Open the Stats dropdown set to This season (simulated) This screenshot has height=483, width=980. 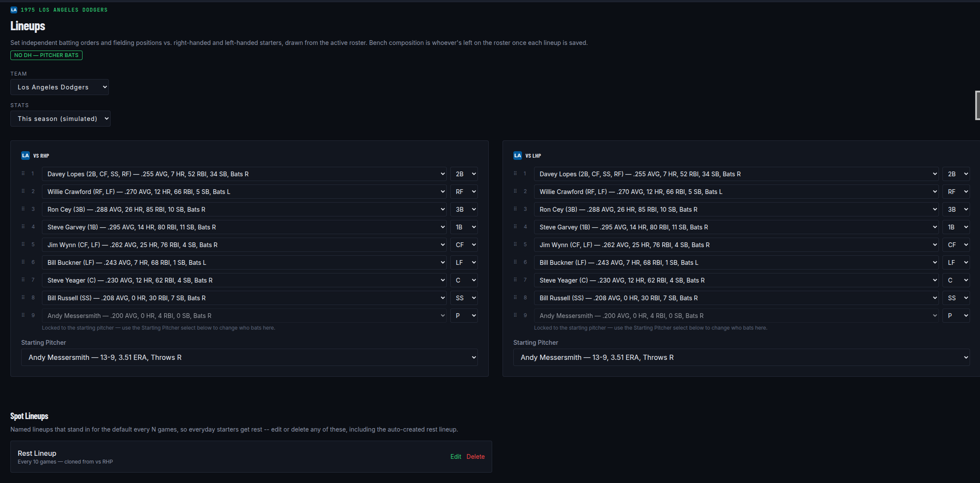(x=60, y=119)
